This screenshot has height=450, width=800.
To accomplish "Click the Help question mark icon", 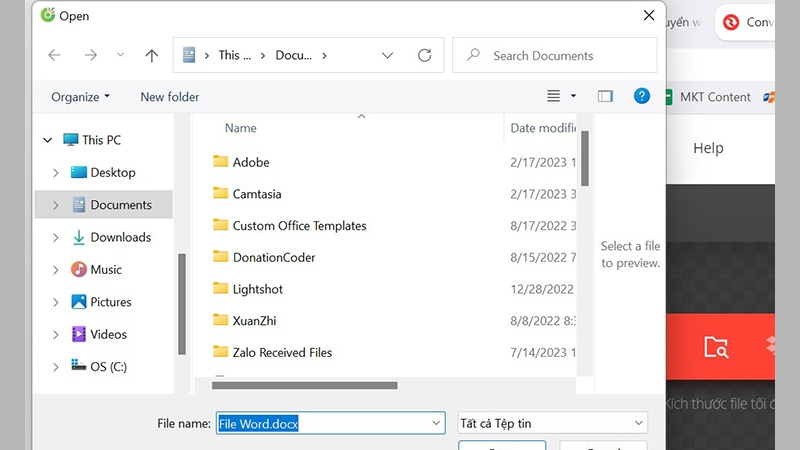I will tap(642, 96).
